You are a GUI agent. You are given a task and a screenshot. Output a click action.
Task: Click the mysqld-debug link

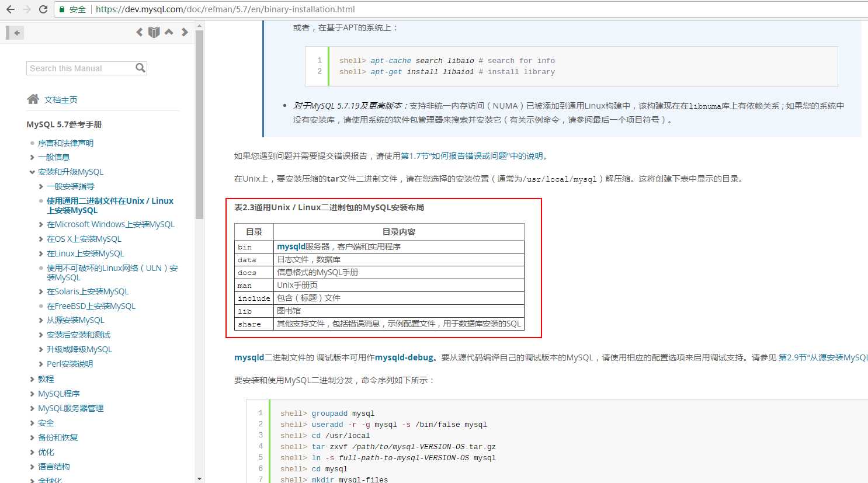coord(404,357)
